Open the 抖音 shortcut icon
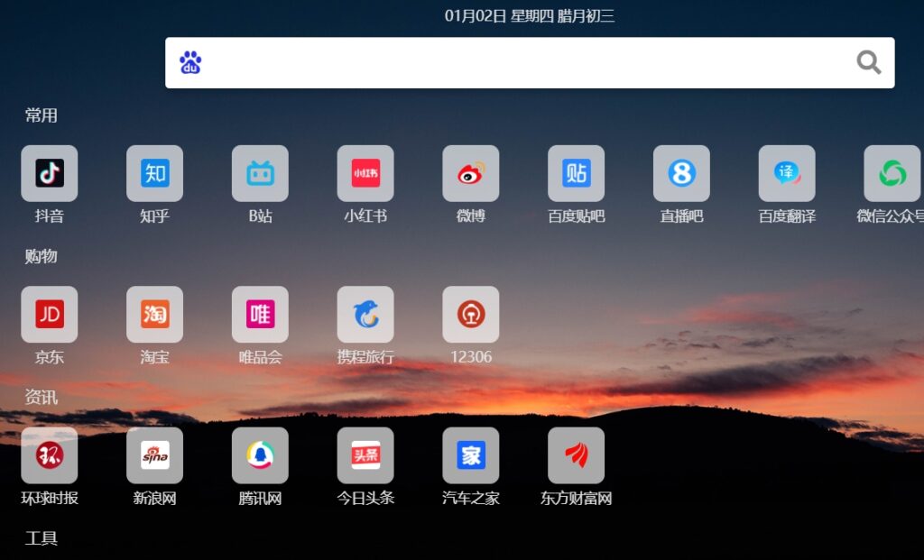 coord(50,173)
